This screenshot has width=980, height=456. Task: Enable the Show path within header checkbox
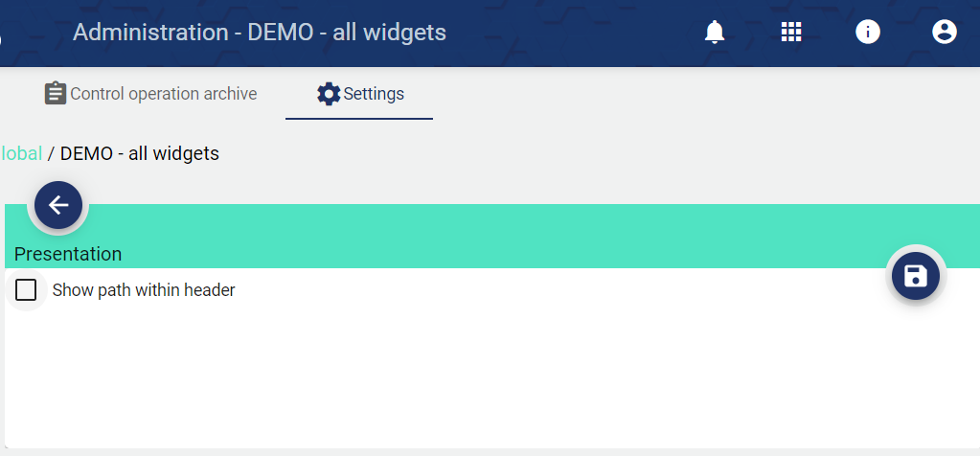[26, 289]
